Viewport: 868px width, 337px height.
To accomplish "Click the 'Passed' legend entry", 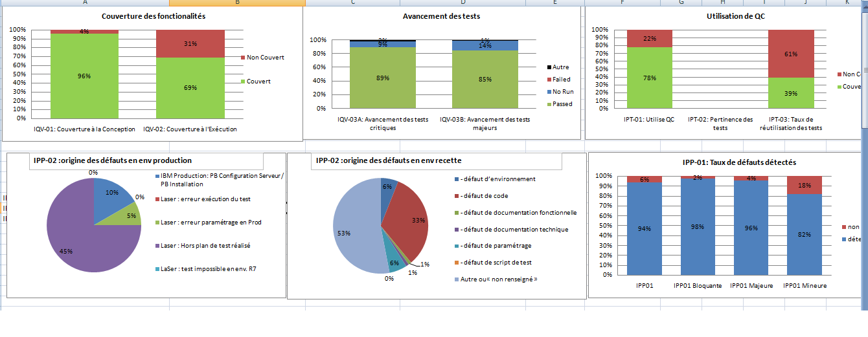I will pyautogui.click(x=560, y=104).
